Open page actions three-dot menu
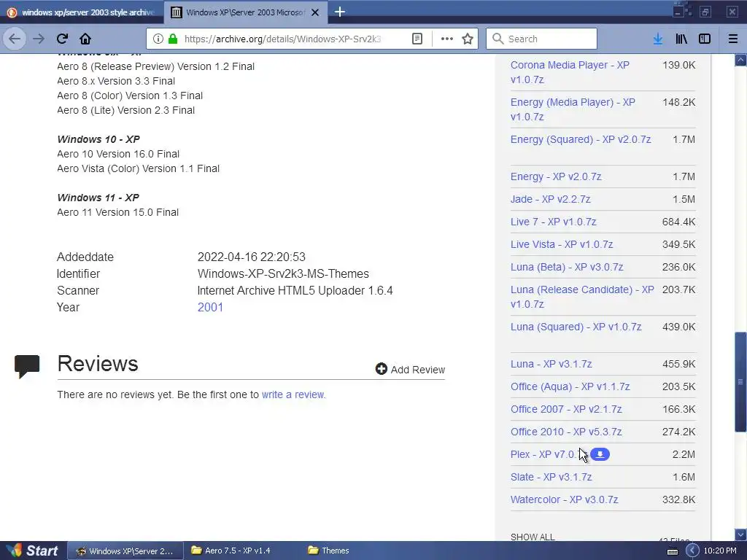 point(447,39)
